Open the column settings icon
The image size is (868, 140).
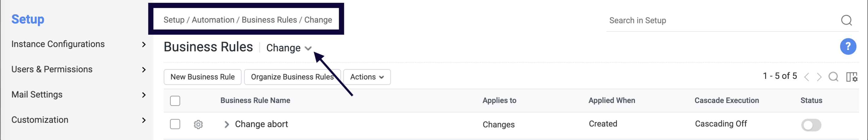click(x=851, y=77)
